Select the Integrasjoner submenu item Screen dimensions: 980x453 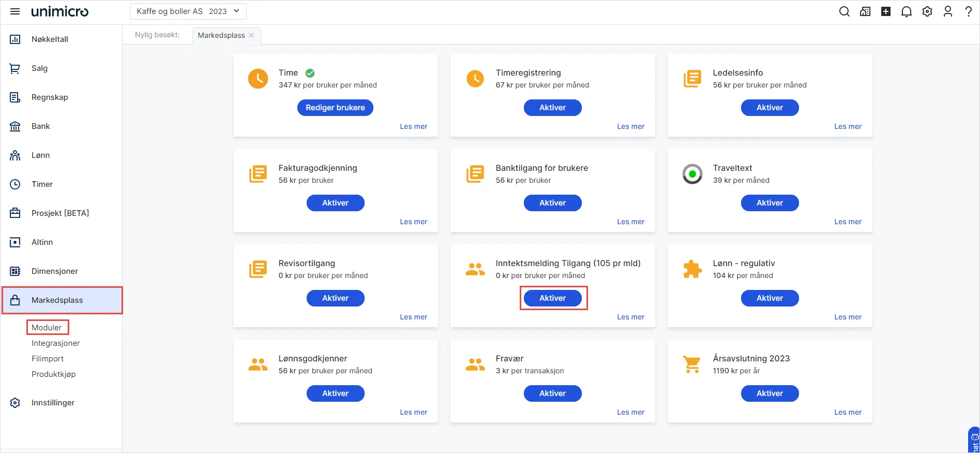tap(56, 343)
